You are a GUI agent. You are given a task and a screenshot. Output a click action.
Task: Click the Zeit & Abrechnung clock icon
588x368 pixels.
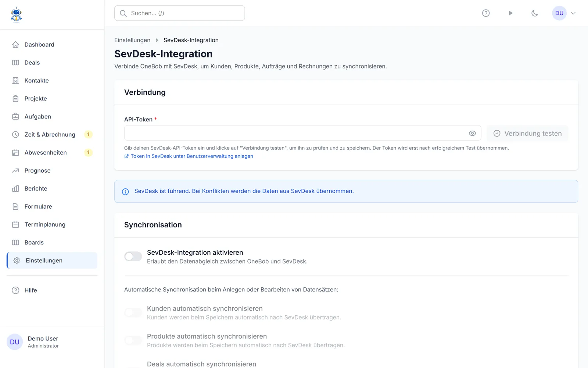pos(15,135)
